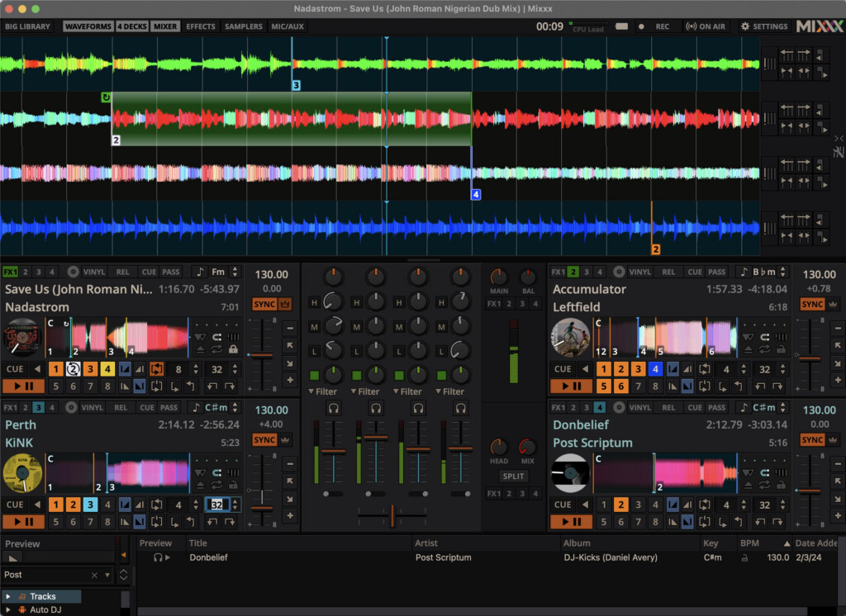Screen dimensions: 846x616
Task: Show the MIC/AUX section
Action: point(288,26)
